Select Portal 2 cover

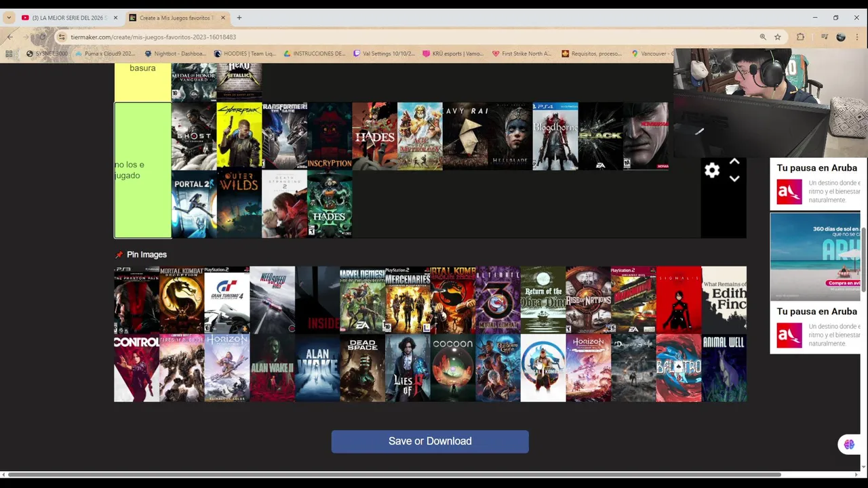(x=194, y=204)
